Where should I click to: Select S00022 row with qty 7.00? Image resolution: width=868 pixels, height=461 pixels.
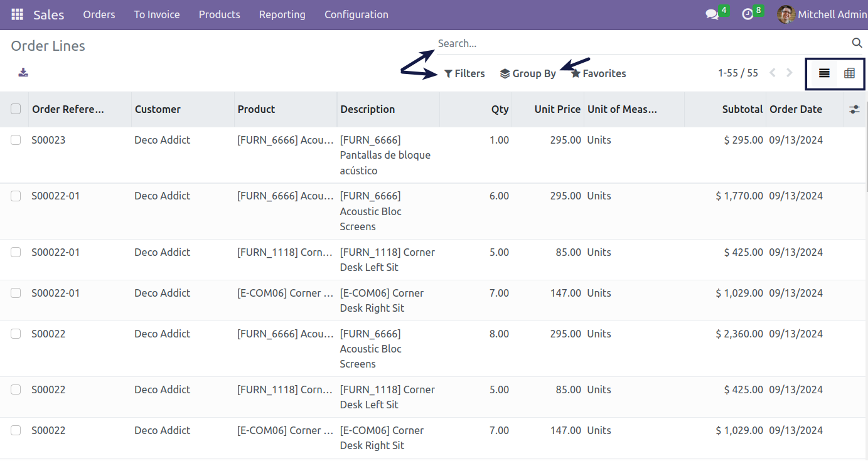(16, 430)
